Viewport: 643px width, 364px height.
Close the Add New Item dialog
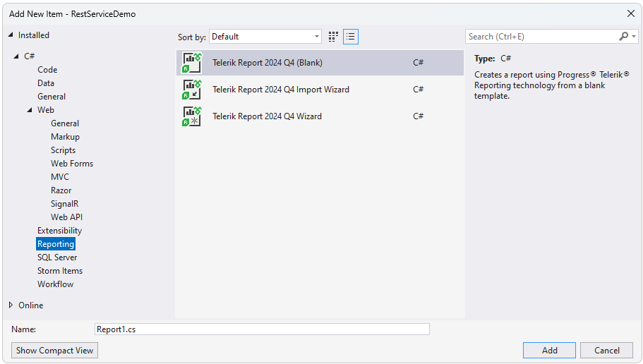[x=631, y=13]
